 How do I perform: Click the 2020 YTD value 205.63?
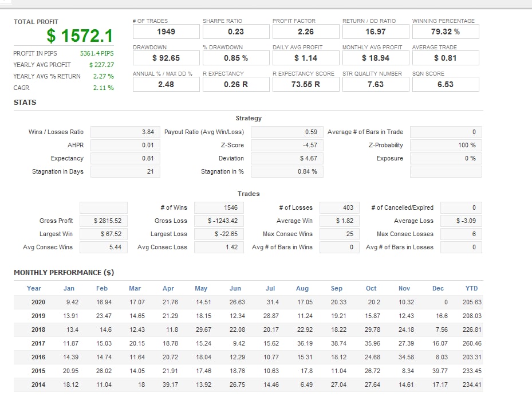click(x=472, y=303)
